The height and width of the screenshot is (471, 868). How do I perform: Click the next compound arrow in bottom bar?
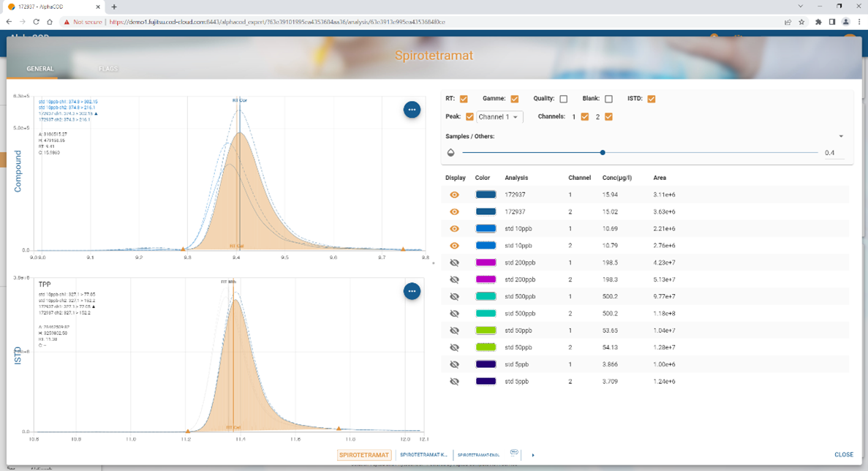533,455
